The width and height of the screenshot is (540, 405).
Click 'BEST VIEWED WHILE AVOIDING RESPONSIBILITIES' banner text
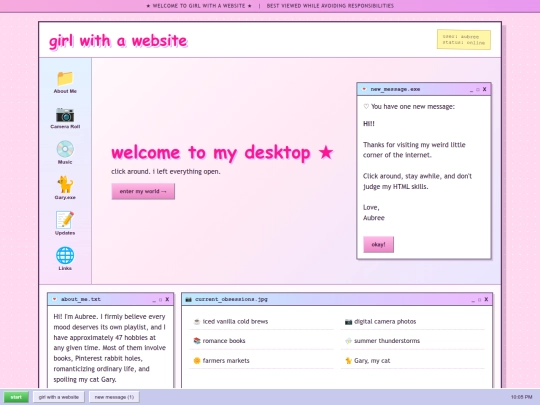pyautogui.click(x=330, y=6)
